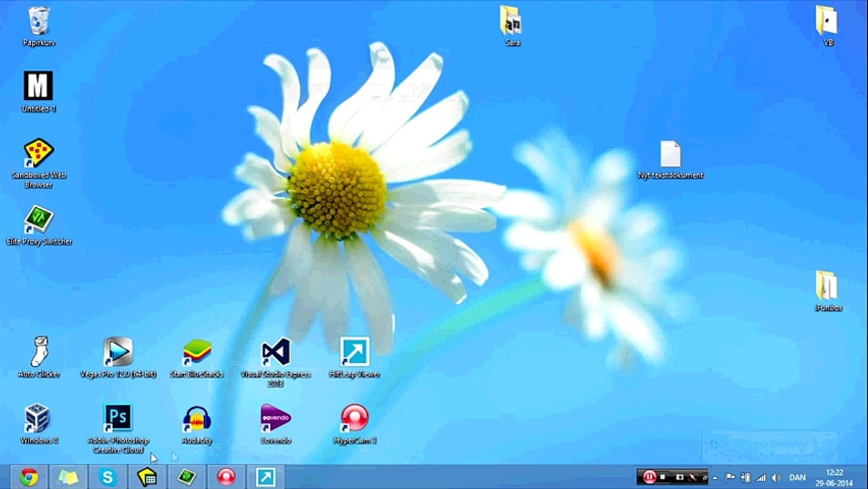
Task: Stop the HyperCam recording
Action: click(x=663, y=477)
